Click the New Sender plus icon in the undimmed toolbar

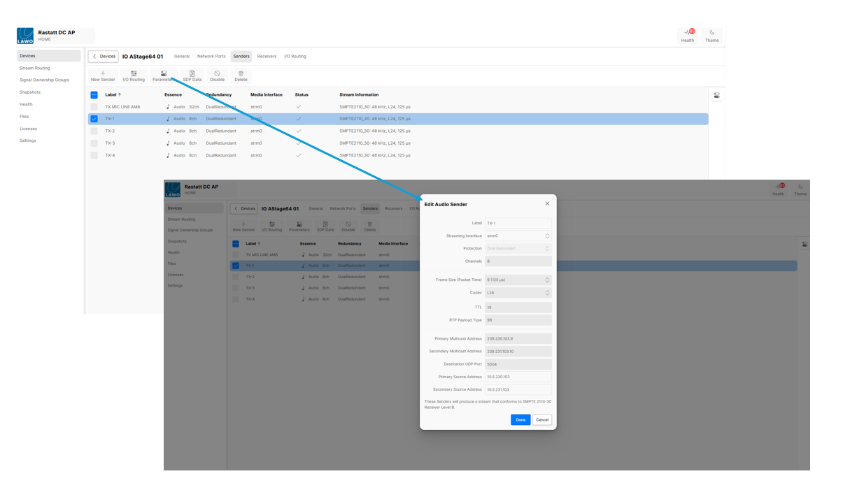(x=103, y=73)
